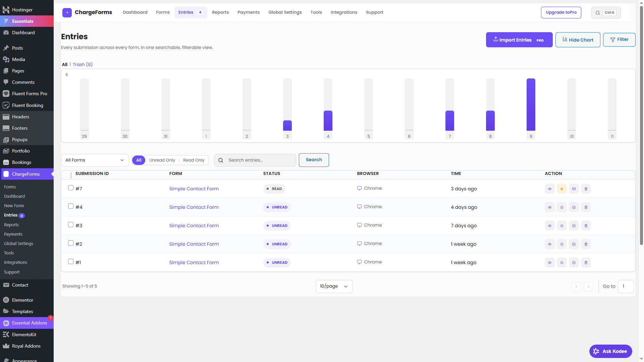The image size is (644, 362).
Task: Open the 10/page size dropdown
Action: coord(334,286)
